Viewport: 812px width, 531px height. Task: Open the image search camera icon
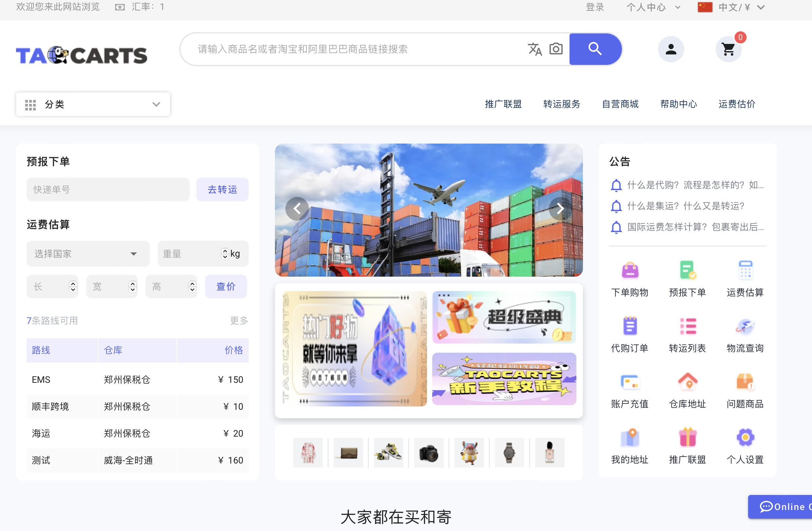coord(555,49)
